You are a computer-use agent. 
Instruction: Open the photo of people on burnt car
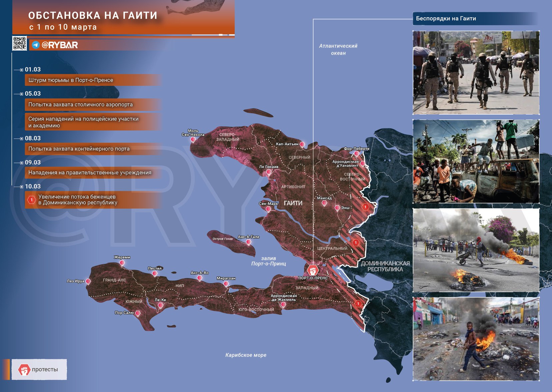pyautogui.click(x=476, y=161)
